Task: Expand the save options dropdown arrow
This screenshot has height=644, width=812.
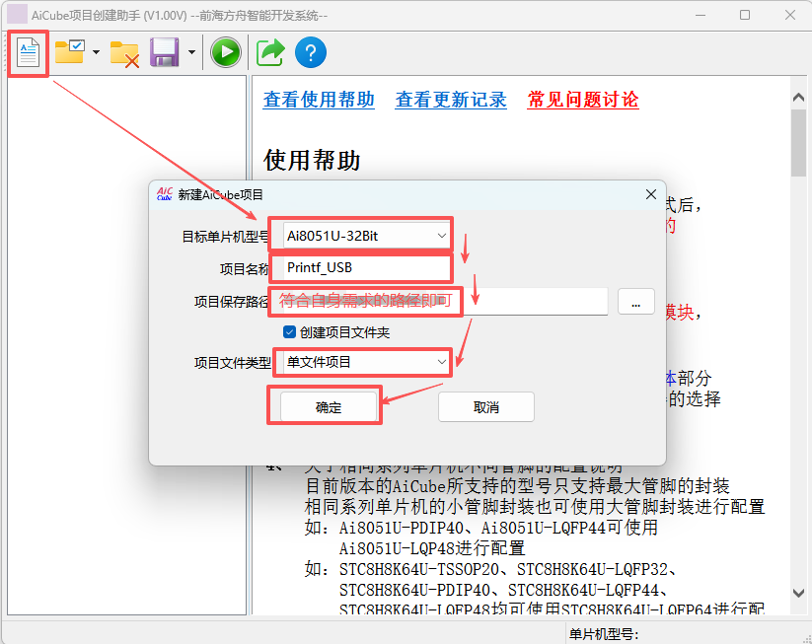Action: pos(191,52)
